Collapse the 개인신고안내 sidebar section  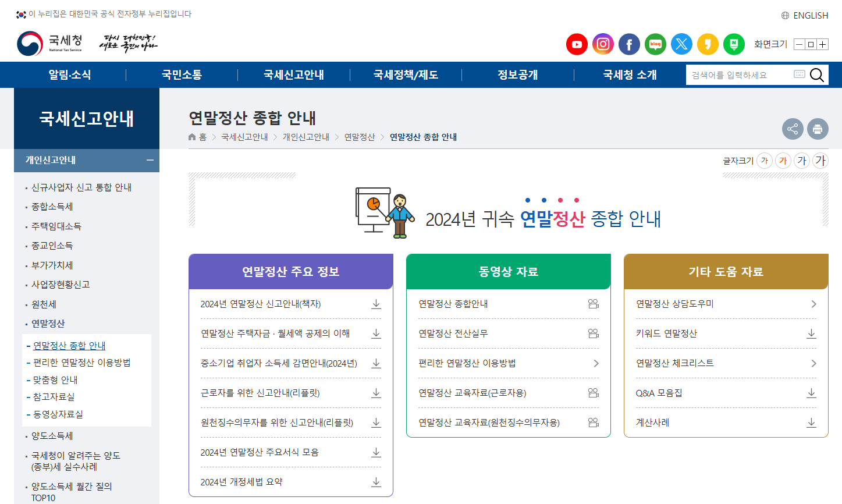pyautogui.click(x=151, y=161)
